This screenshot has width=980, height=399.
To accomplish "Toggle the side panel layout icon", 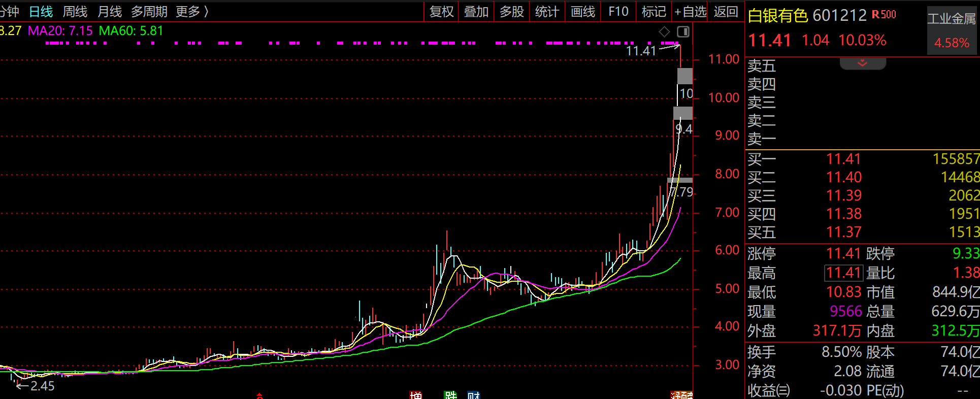I will pyautogui.click(x=683, y=32).
